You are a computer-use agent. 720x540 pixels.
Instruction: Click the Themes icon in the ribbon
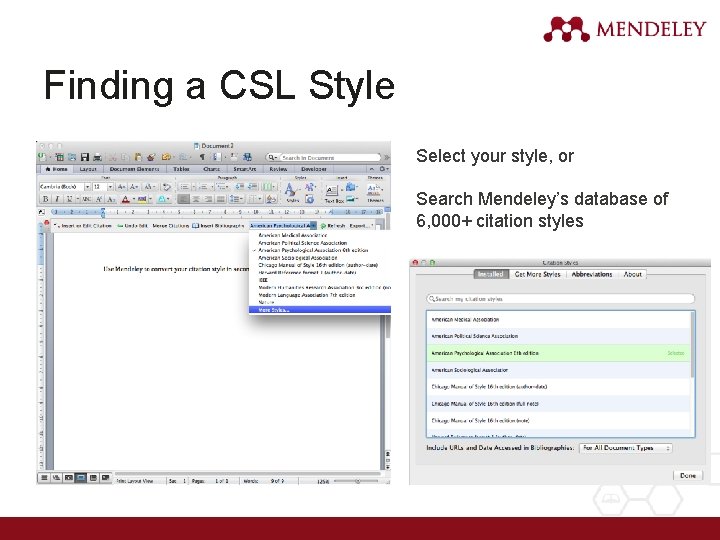tap(375, 192)
